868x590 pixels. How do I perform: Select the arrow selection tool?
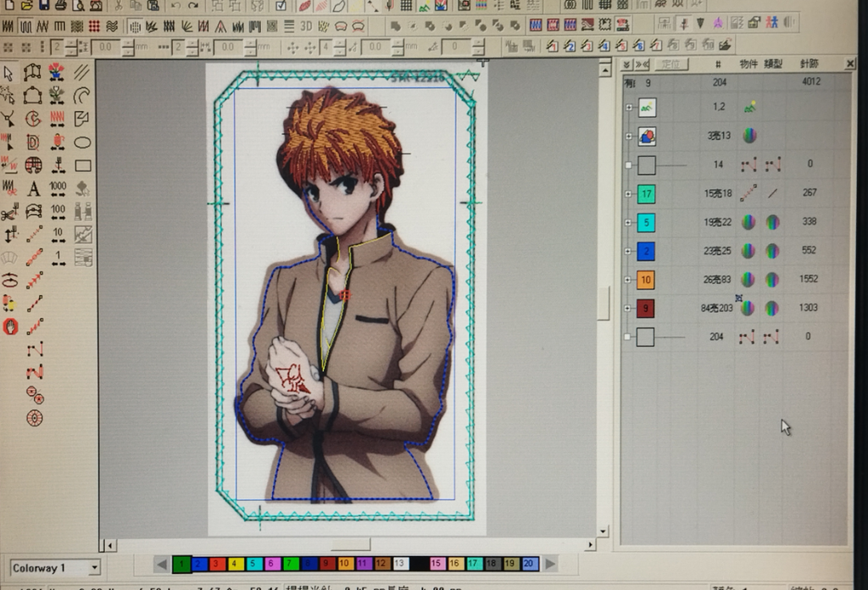click(x=8, y=73)
